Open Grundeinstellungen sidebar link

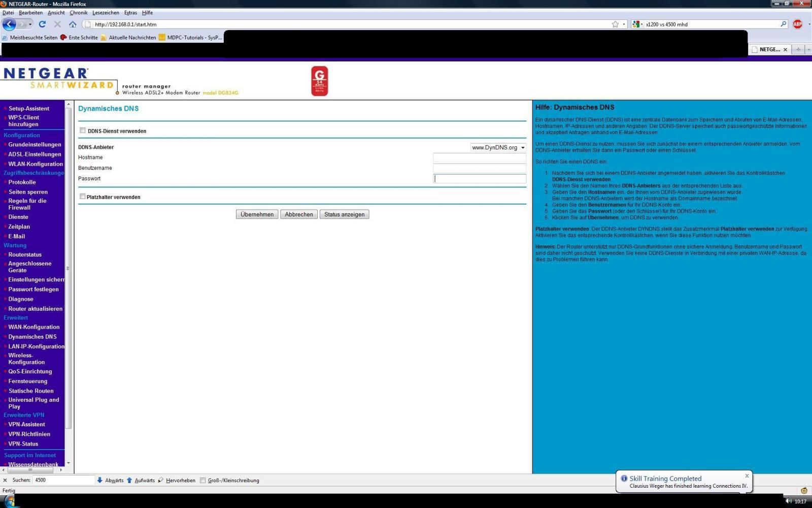pos(35,144)
